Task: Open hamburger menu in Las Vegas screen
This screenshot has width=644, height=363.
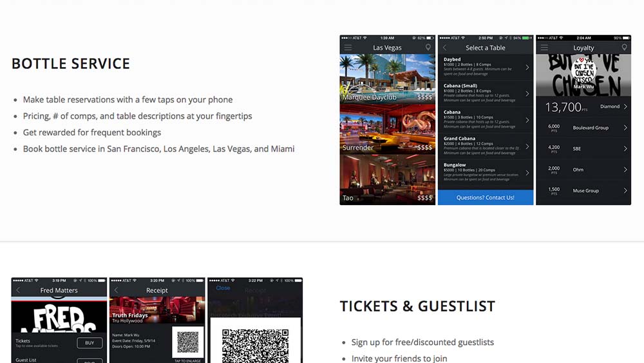Action: [x=348, y=48]
